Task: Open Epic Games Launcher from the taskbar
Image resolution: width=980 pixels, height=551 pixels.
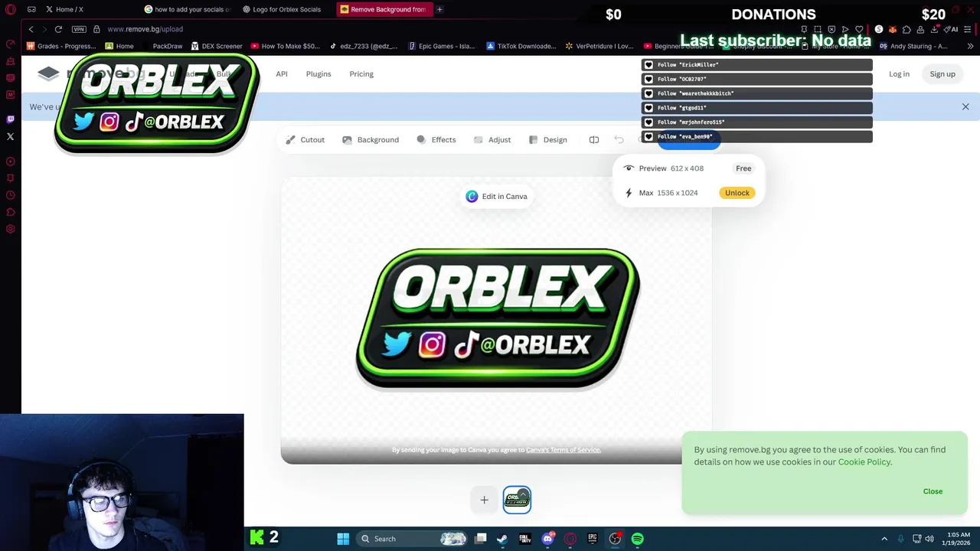Action: [x=593, y=539]
